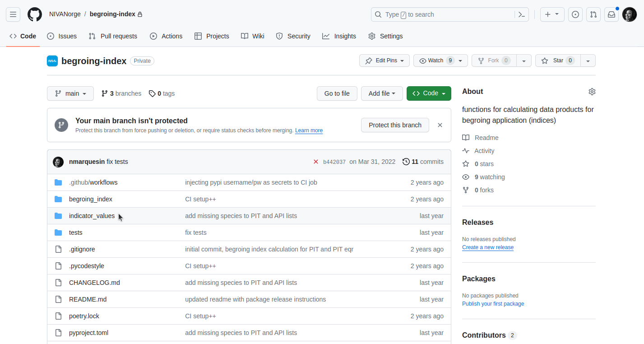Open the Readme link in About
The height and width of the screenshot is (344, 644).
point(480,138)
